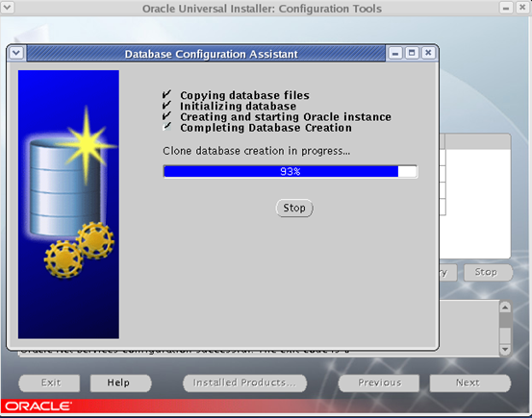Go to Previous installer step
532x418 pixels.
click(x=379, y=382)
